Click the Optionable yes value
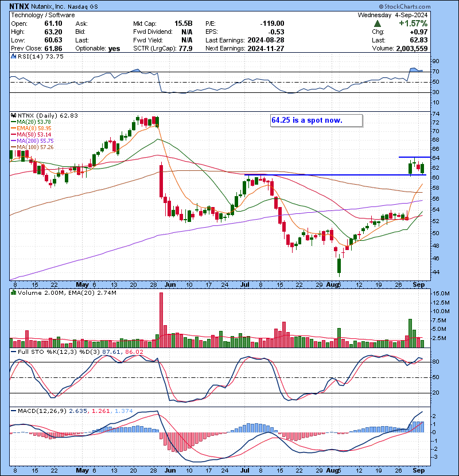The image size is (459, 476). pyautogui.click(x=114, y=49)
